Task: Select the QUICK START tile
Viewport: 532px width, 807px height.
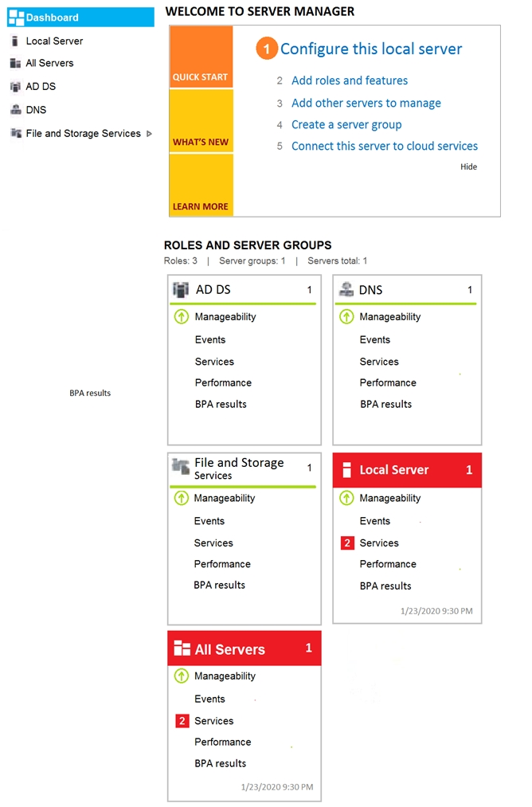Action: [x=201, y=57]
